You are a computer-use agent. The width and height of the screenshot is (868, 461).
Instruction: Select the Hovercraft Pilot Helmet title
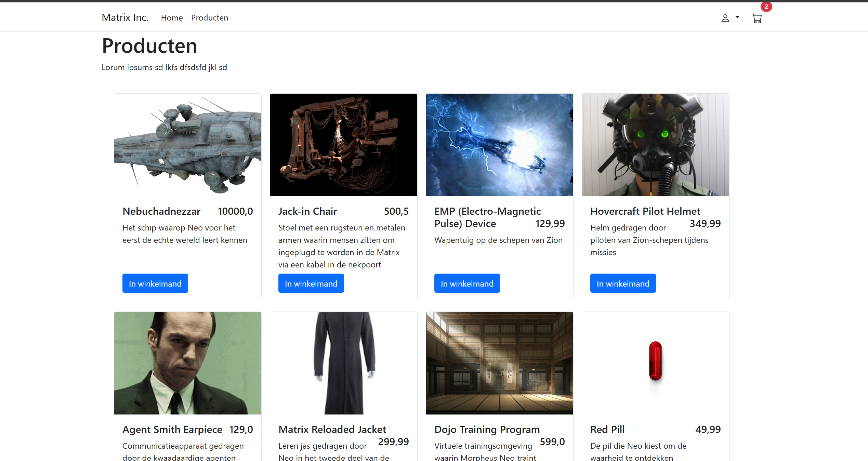pos(645,211)
